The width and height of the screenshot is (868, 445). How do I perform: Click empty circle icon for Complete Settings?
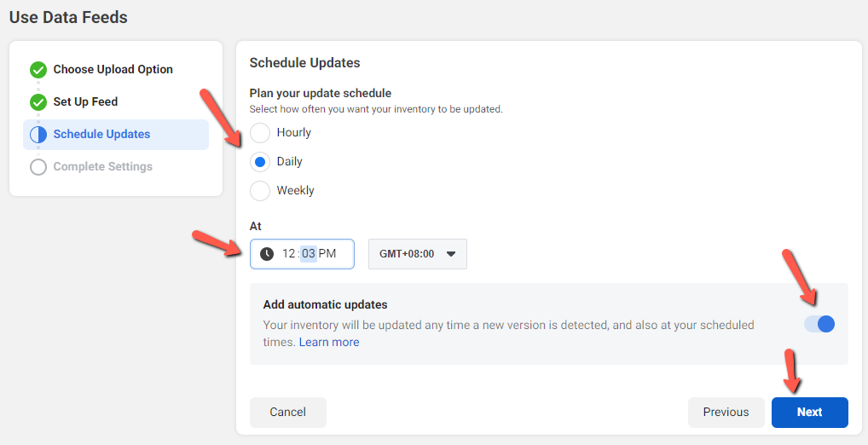[x=38, y=166]
